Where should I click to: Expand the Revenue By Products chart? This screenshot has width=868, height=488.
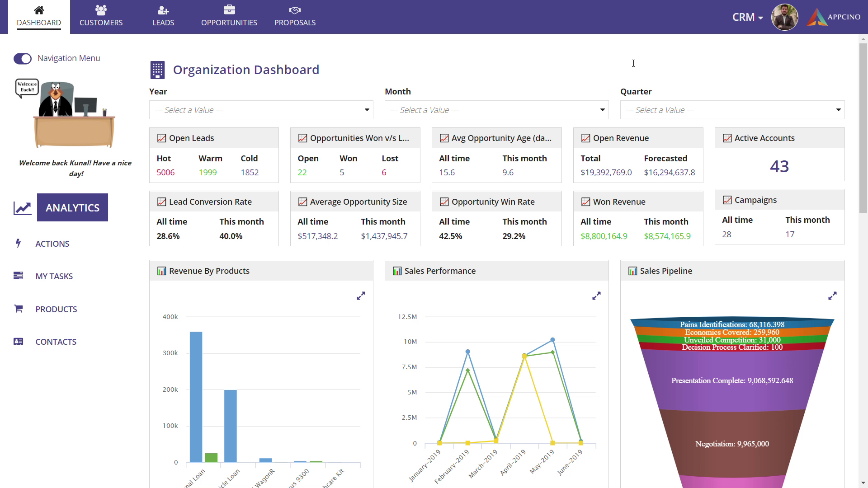tap(361, 296)
